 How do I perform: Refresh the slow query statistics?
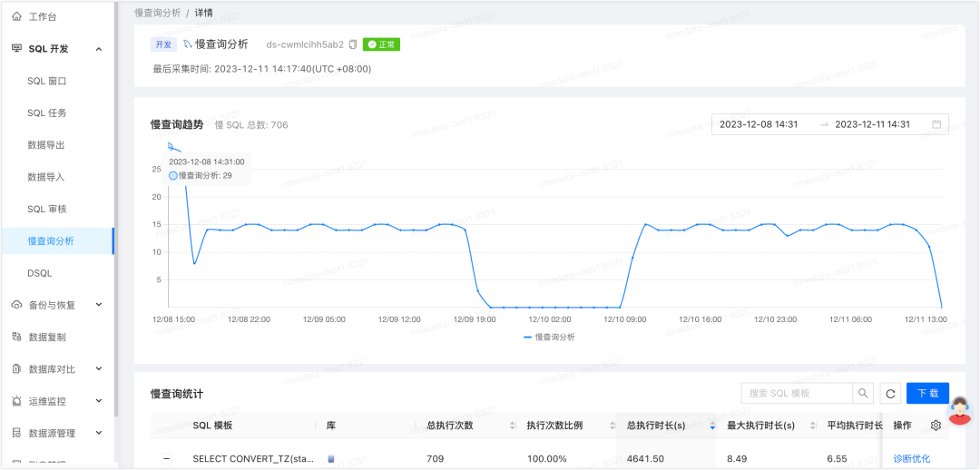(x=891, y=394)
